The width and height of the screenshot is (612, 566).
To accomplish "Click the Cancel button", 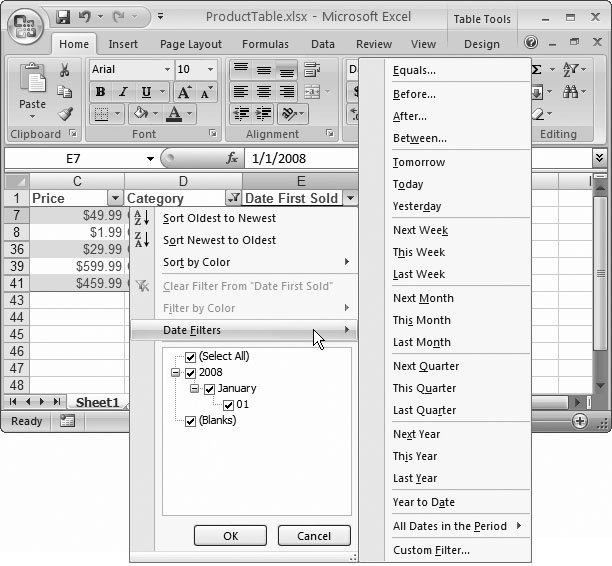I will pos(314,535).
